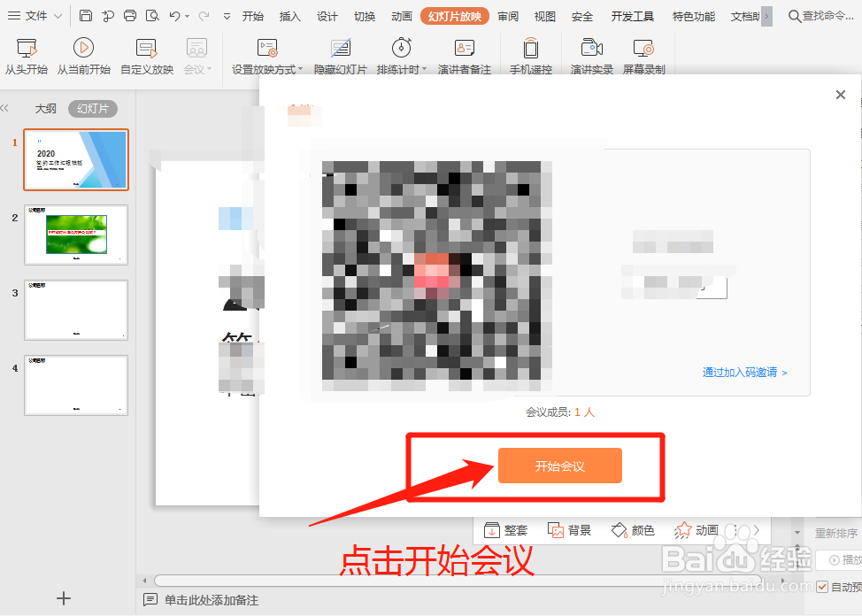
Task: Close the meeting dialog
Action: 841,95
